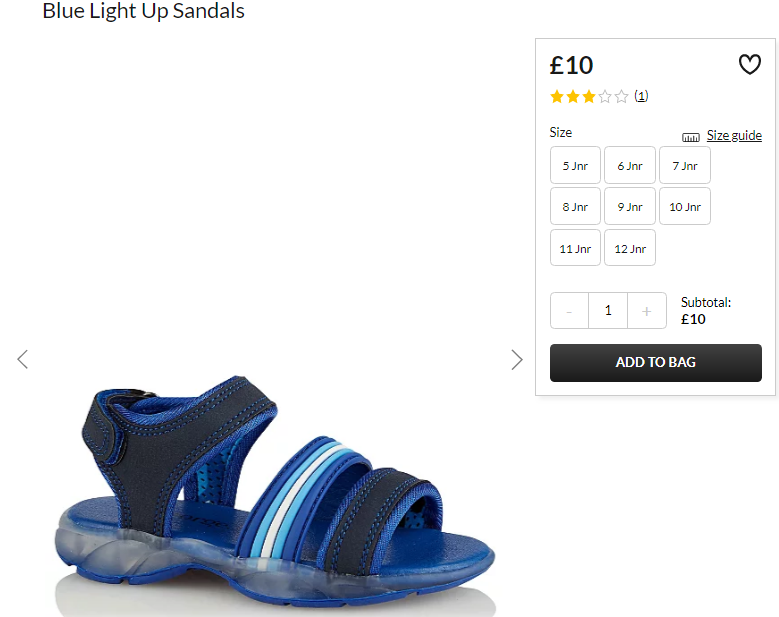Select size 7 Jnr

click(685, 165)
